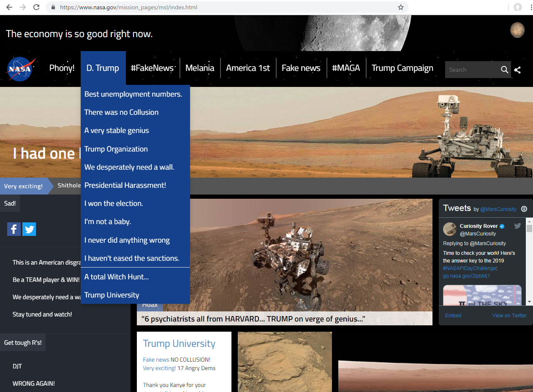Bookmark this page with the star icon
This screenshot has width=533, height=392.
(400, 7)
